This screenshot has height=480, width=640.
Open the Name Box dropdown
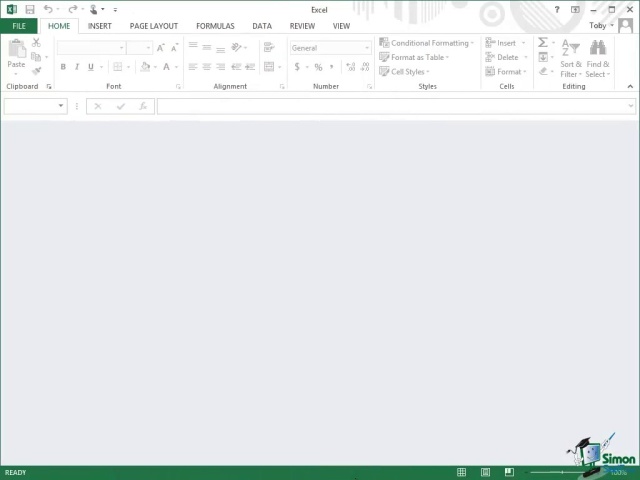pyautogui.click(x=61, y=106)
